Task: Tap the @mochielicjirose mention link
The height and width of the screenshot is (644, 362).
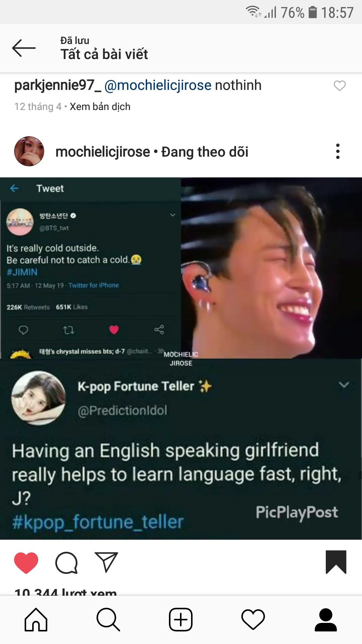Action: pos(158,85)
